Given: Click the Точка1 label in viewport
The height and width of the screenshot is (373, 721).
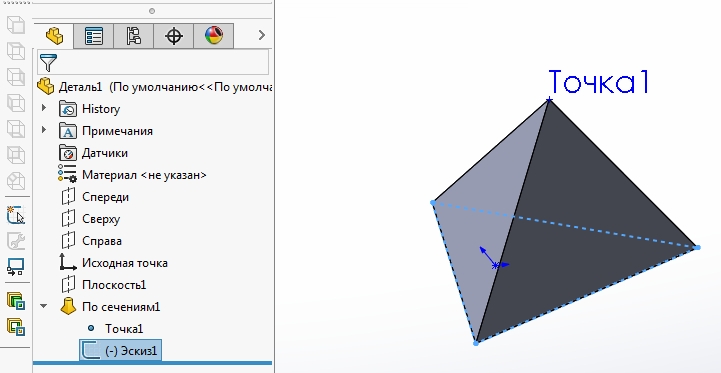Looking at the screenshot, I should tap(599, 82).
